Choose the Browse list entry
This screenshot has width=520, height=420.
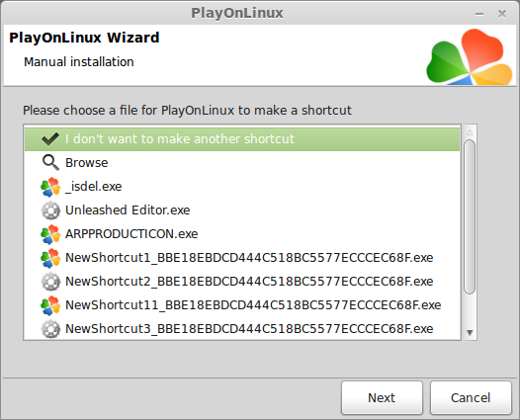[x=242, y=163]
